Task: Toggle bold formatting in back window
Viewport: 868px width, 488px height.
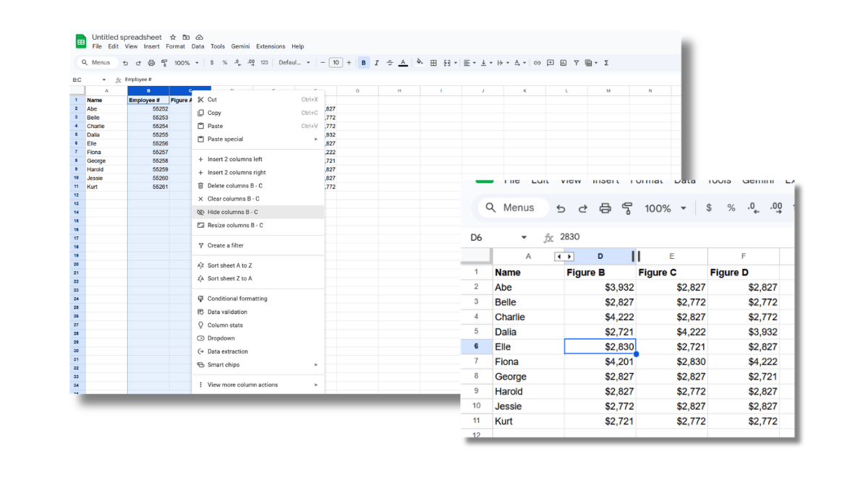Action: click(x=364, y=63)
